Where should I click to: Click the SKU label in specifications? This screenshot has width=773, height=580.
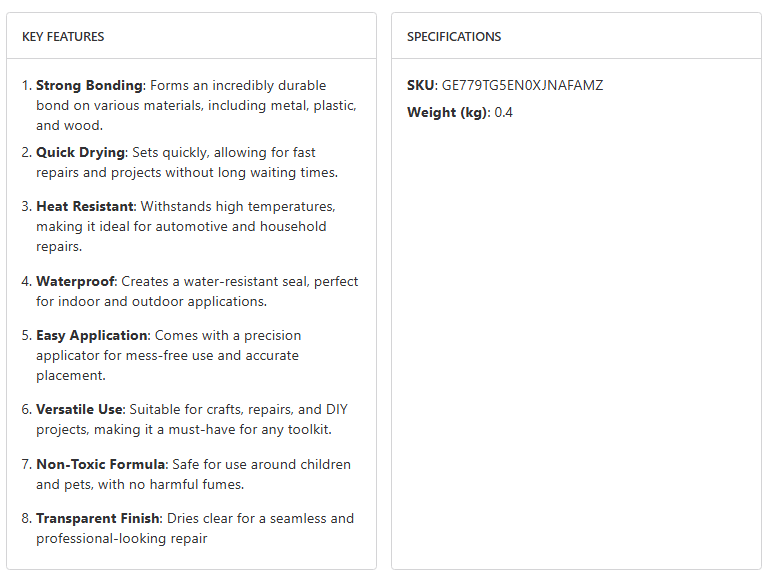point(420,86)
